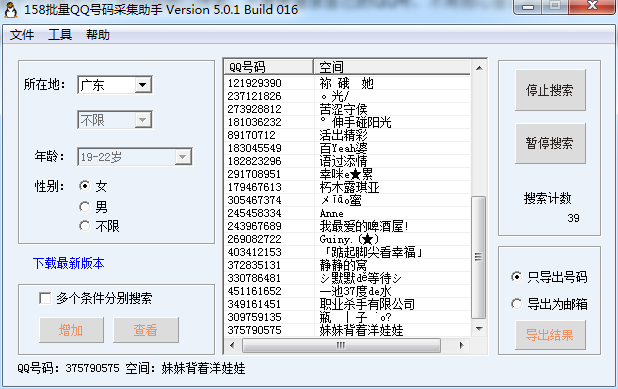
Task: Select the row 179467613 朽木露琪亚
Action: tap(348, 187)
